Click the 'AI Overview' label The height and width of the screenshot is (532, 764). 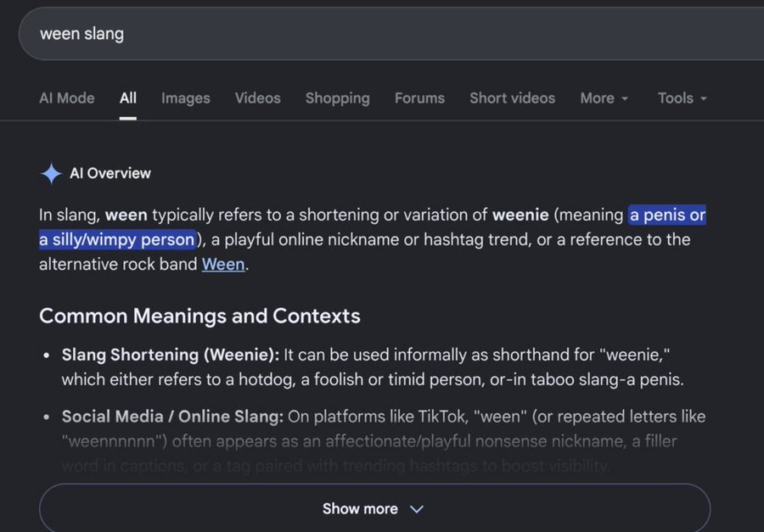(x=110, y=173)
